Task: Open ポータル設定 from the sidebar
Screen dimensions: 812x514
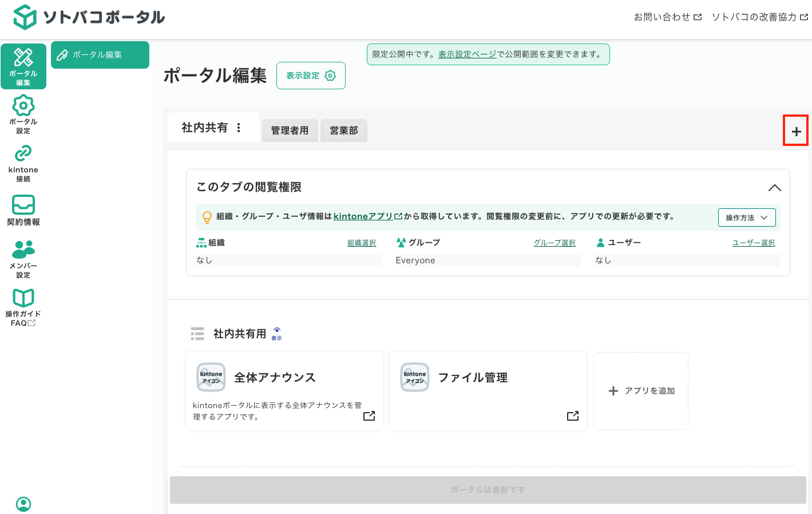Action: pyautogui.click(x=23, y=113)
